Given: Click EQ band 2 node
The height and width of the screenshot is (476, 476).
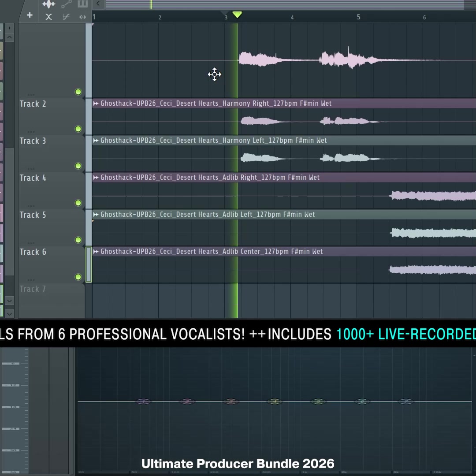Looking at the screenshot, I should coord(187,402).
